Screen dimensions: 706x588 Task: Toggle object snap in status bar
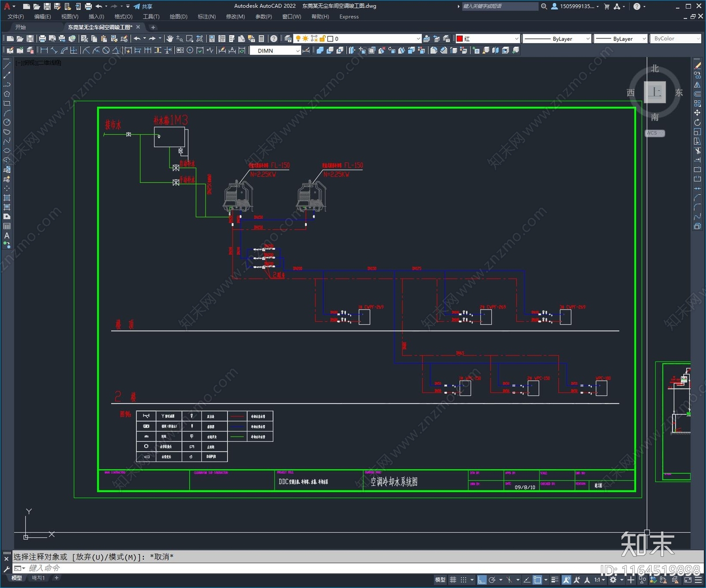[537, 580]
